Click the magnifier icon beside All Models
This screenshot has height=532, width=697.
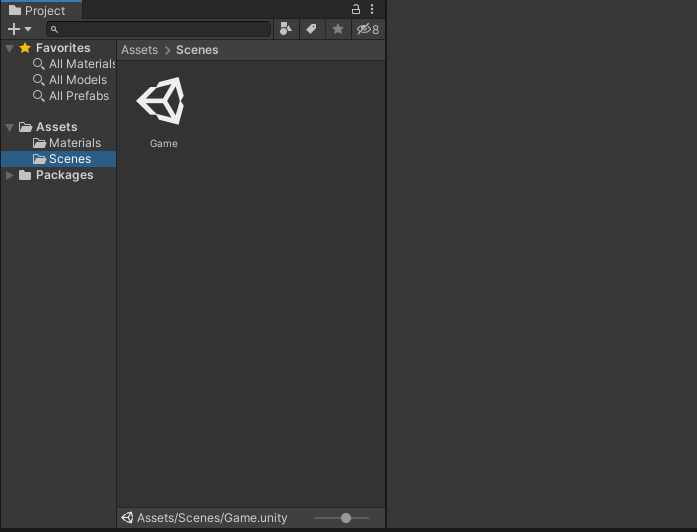pos(39,80)
